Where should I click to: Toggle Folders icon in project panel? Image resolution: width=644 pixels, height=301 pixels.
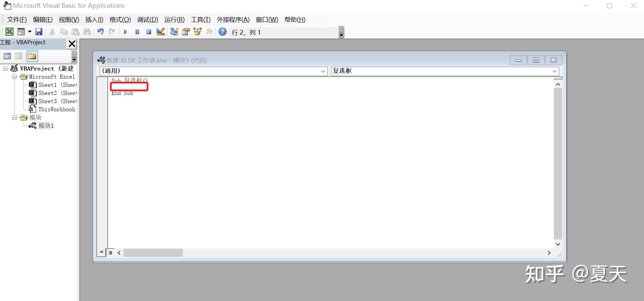32,56
